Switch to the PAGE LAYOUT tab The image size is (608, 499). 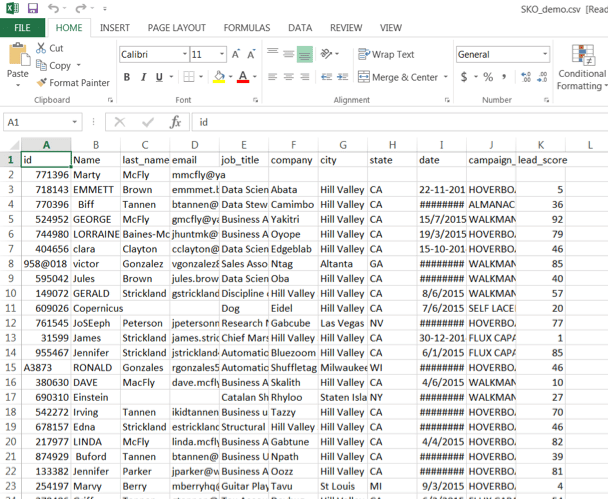(x=176, y=28)
